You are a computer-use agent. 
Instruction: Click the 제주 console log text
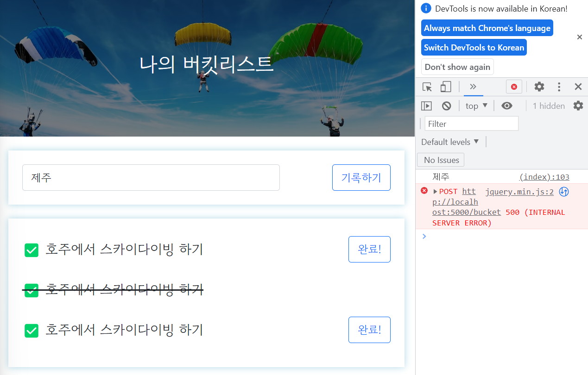(x=441, y=177)
